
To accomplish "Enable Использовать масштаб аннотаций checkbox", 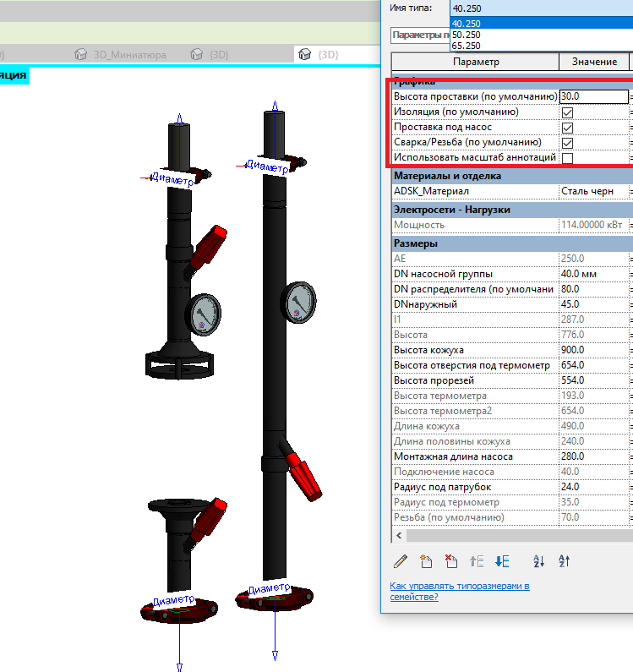I will point(567,158).
